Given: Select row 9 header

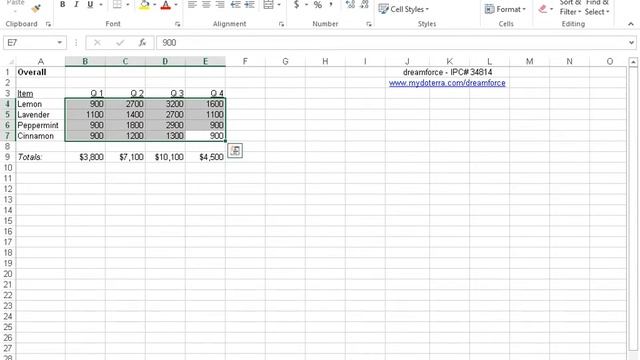Looking at the screenshot, I should click(8, 157).
